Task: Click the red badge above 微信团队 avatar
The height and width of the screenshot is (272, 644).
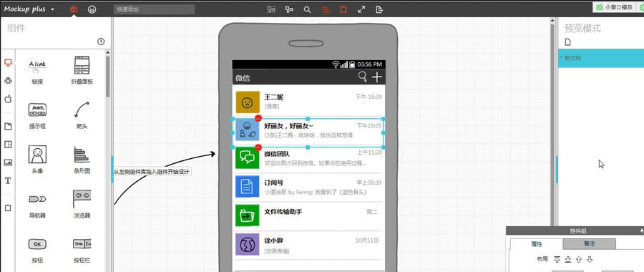Action: pos(258,147)
